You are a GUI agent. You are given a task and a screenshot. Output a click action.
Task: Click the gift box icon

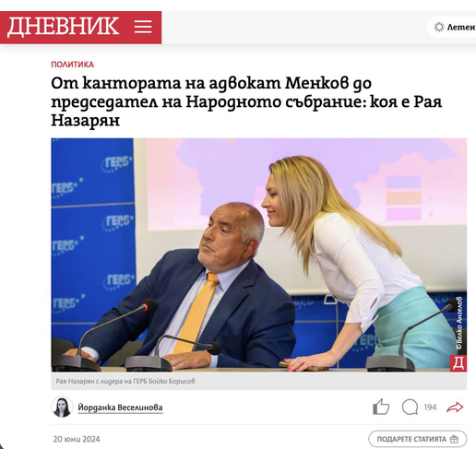coord(454,439)
